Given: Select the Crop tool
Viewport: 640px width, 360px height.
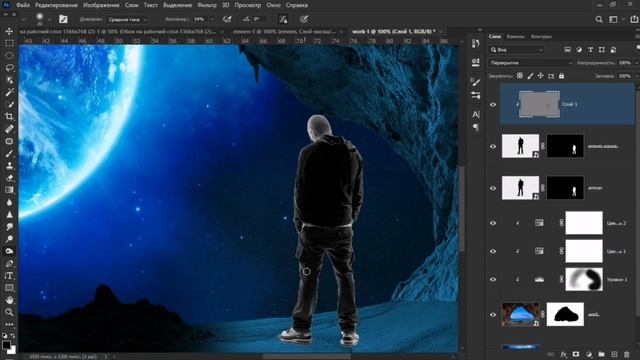Looking at the screenshot, I should pyautogui.click(x=9, y=117).
